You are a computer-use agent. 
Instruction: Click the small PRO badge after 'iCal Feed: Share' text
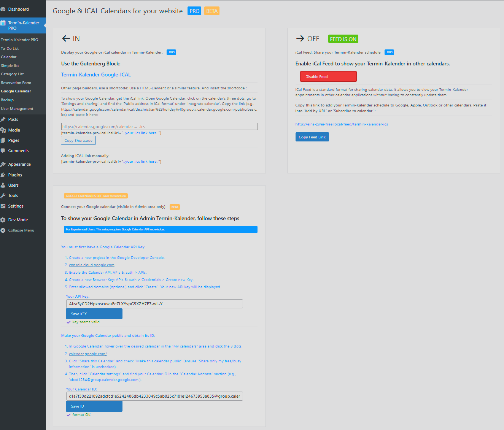point(389,52)
